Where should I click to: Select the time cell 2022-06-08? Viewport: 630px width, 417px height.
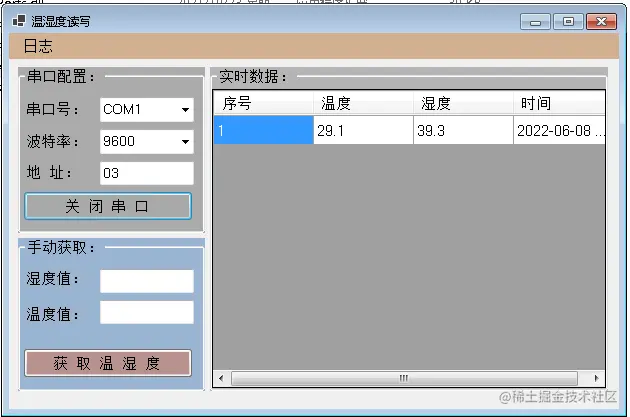(559, 130)
